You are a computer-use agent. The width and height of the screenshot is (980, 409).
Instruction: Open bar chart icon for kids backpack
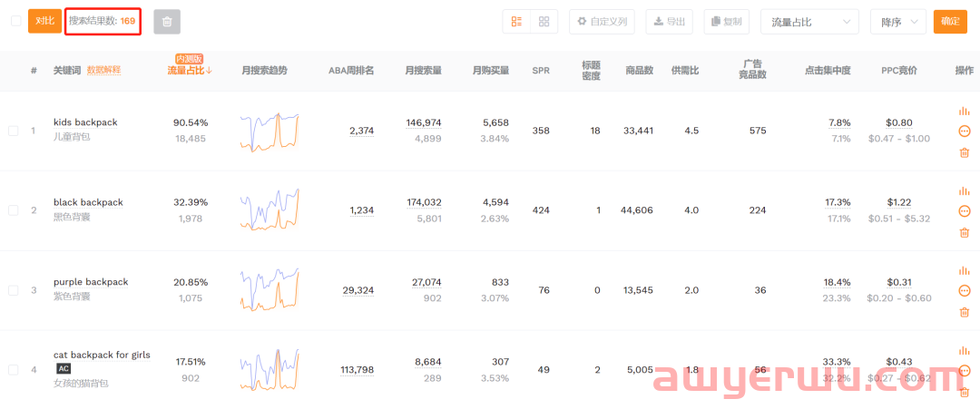coord(964,111)
